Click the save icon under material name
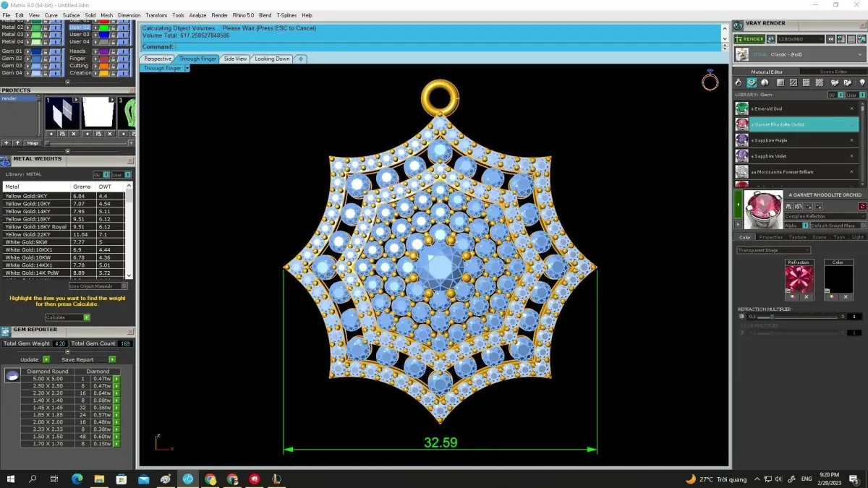Image resolution: width=868 pixels, height=488 pixels. point(790,206)
